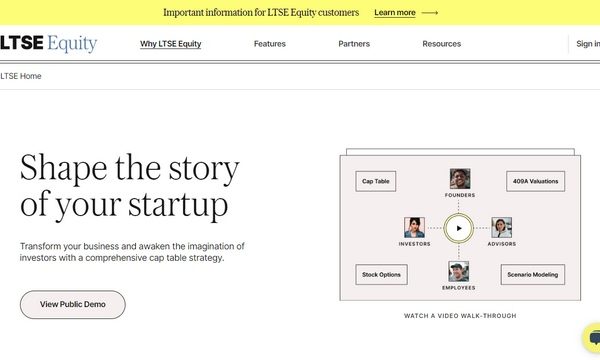
Task: Open the chat widget icon
Action: [x=593, y=338]
